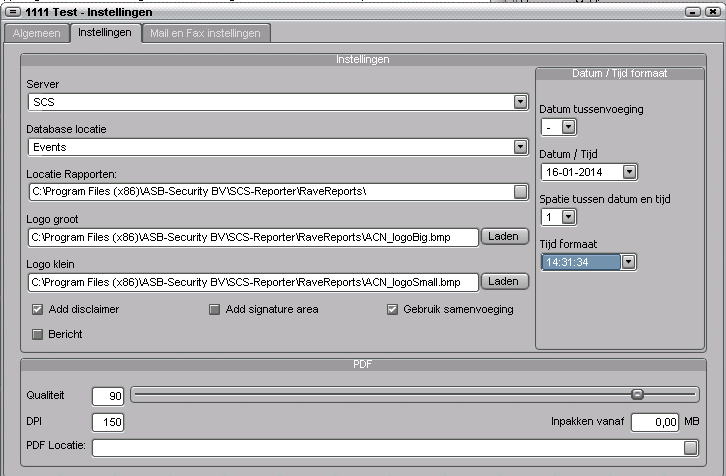Disable Gebruik samenvoeging checkbox
Image resolution: width=726 pixels, height=476 pixels.
(392, 309)
